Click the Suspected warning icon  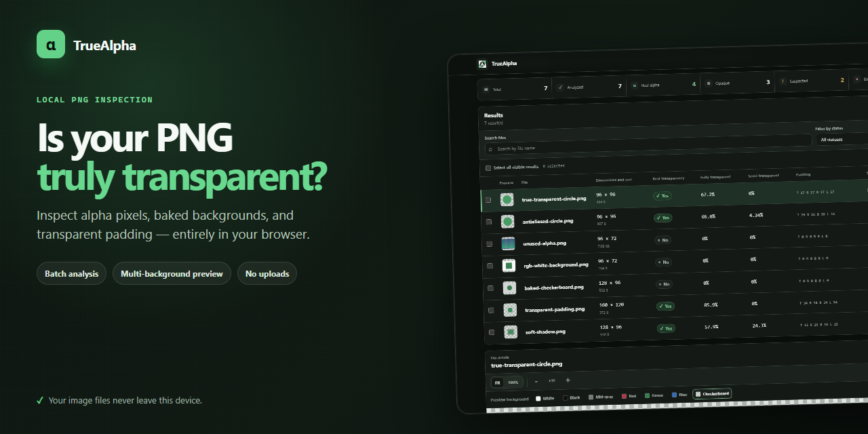(x=783, y=81)
